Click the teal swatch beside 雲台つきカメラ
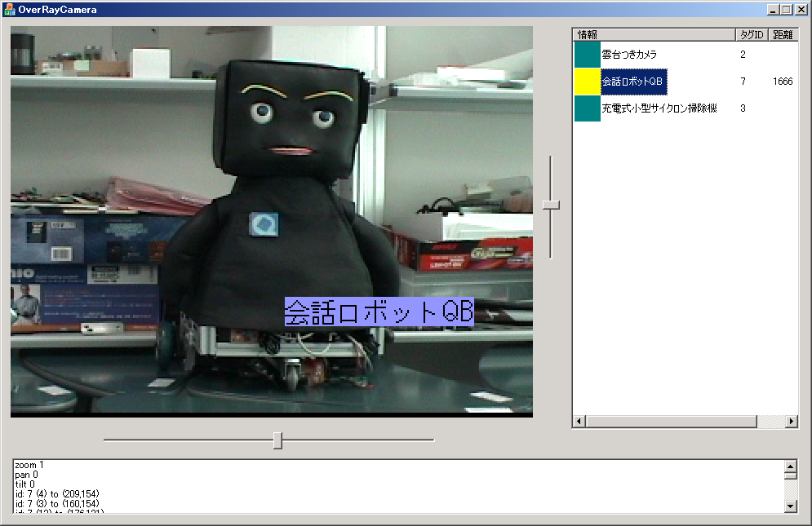This screenshot has width=812, height=526. tap(588, 55)
